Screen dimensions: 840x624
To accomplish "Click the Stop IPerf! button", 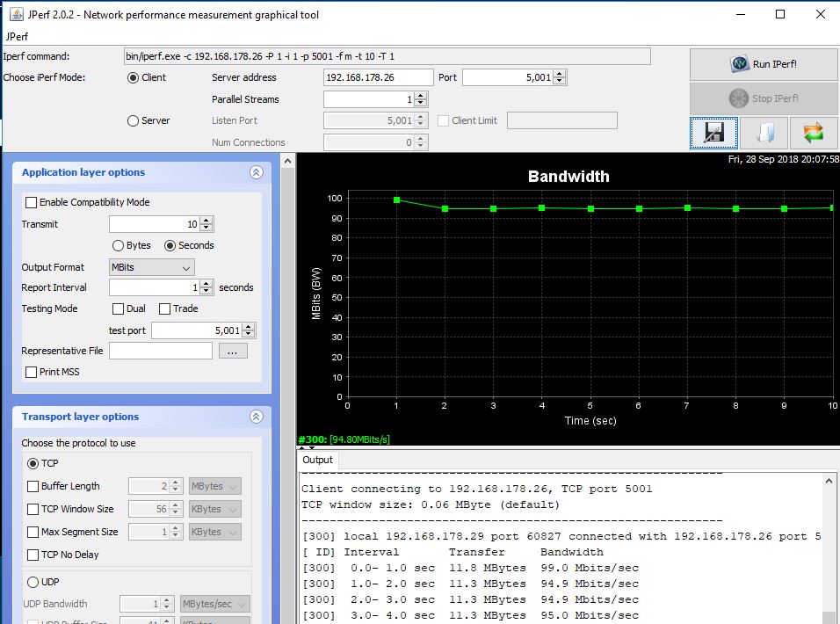I will coord(764,98).
